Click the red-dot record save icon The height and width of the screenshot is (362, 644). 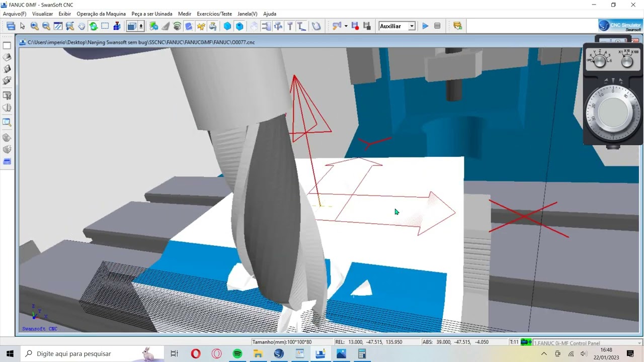355,26
